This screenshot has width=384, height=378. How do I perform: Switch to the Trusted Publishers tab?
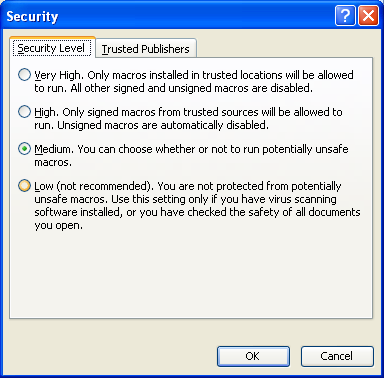click(146, 49)
